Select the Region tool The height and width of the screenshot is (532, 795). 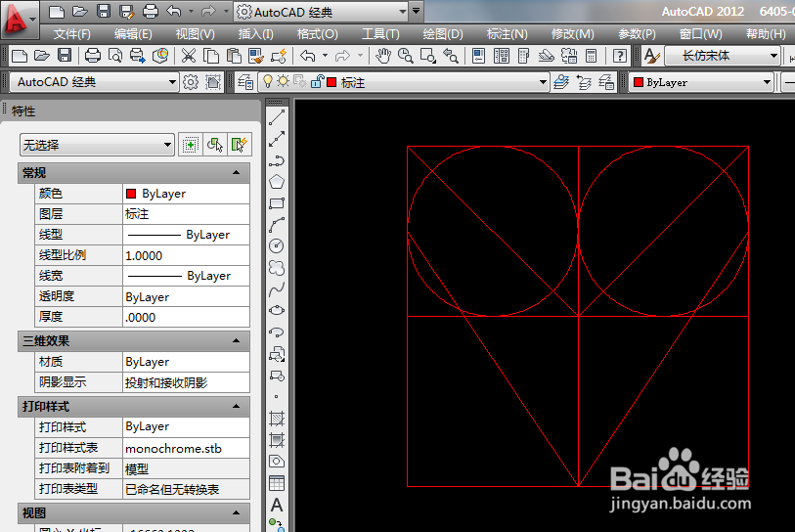pos(277,461)
